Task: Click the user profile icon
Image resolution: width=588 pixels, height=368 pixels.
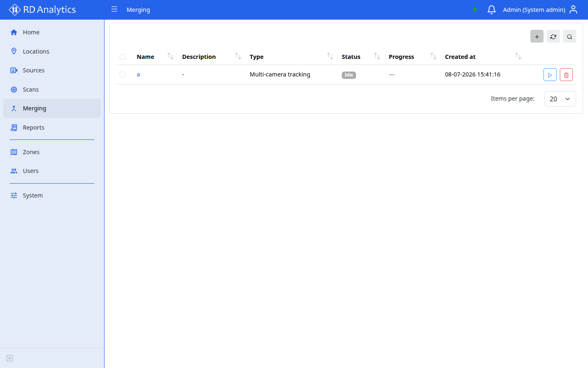Action: pos(573,9)
